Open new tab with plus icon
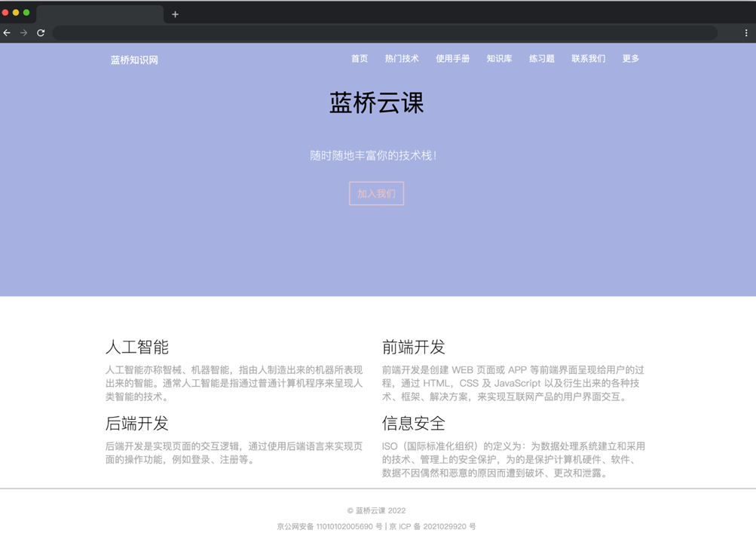 [175, 14]
